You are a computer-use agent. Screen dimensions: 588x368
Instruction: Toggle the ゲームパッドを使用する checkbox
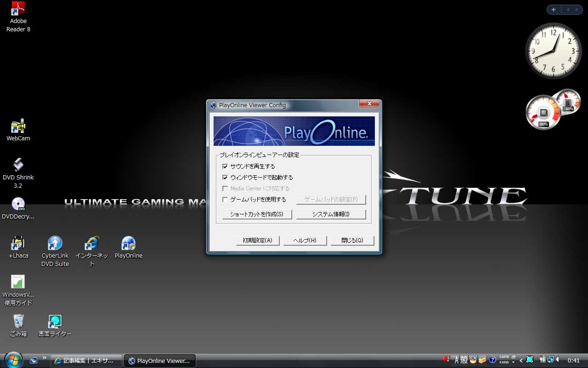pos(225,199)
